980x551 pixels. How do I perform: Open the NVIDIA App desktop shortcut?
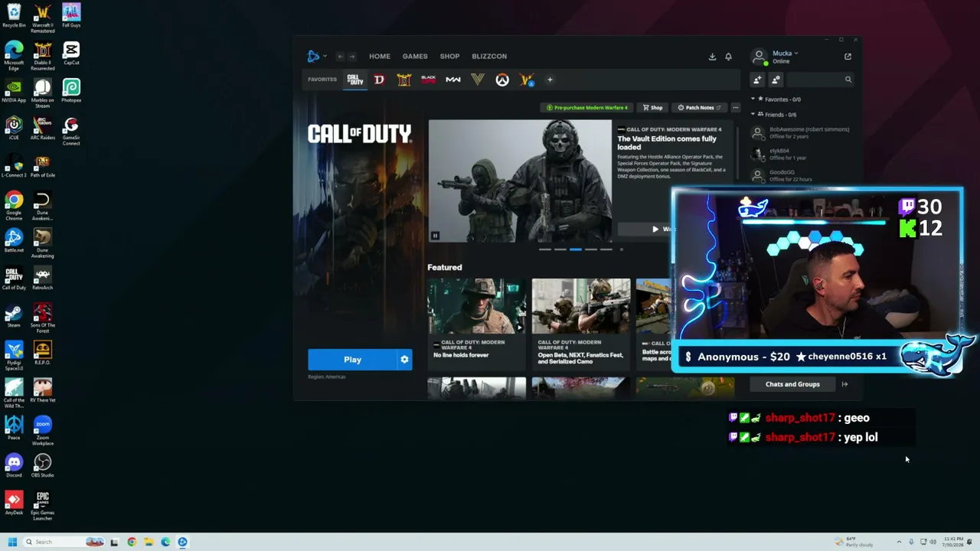tap(14, 90)
